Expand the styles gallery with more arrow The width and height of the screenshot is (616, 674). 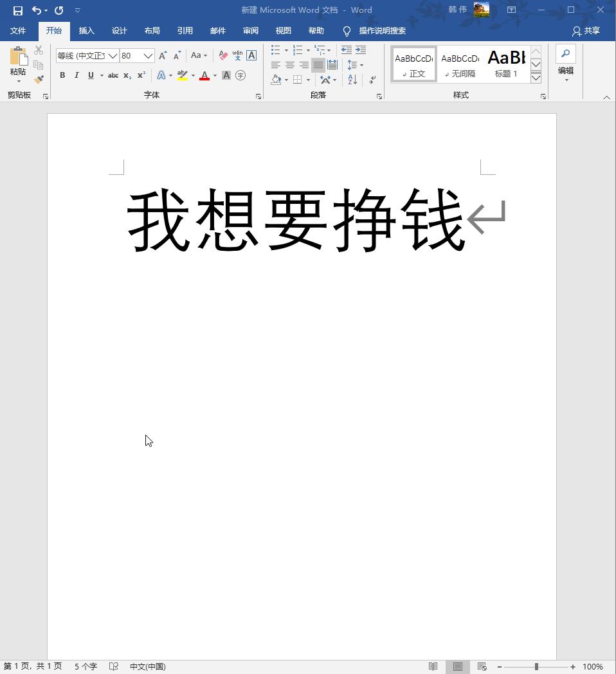(536, 78)
